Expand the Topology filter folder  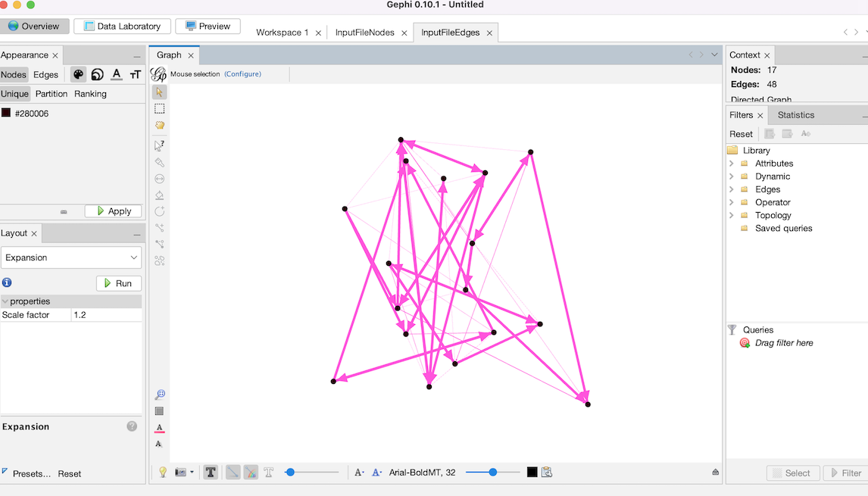[732, 215]
